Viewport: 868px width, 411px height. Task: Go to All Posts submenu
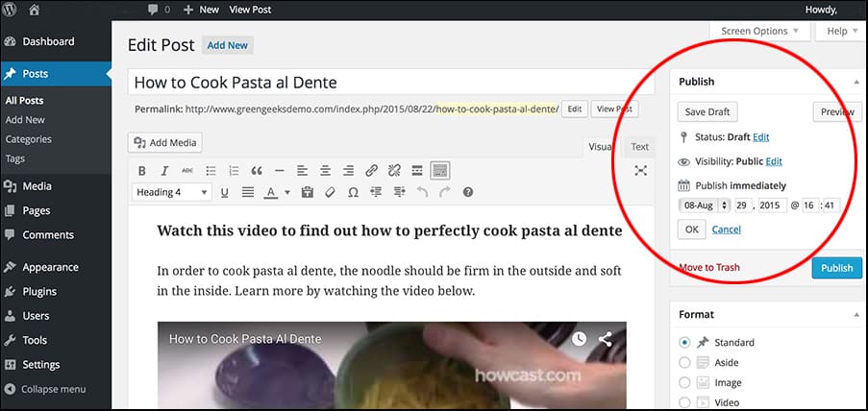[24, 101]
